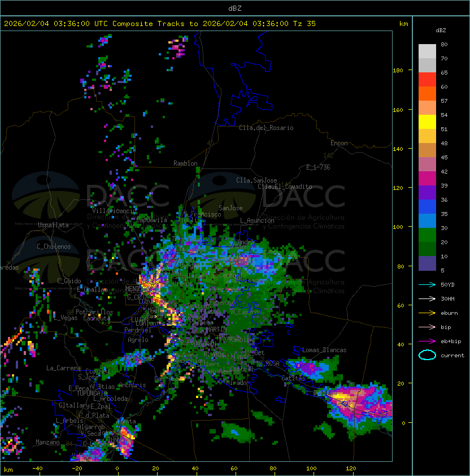
Task: Click the Villavicencio map label
Action: (114, 211)
